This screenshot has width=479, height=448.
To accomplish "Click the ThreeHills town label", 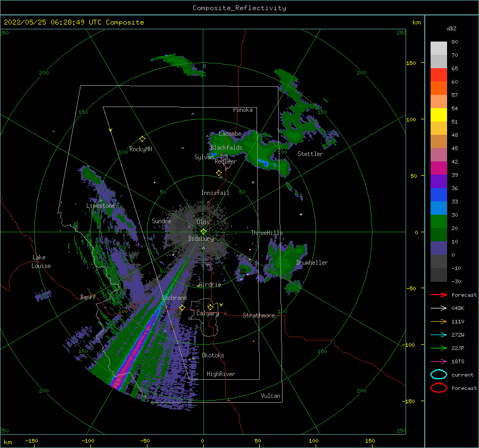I will (267, 233).
